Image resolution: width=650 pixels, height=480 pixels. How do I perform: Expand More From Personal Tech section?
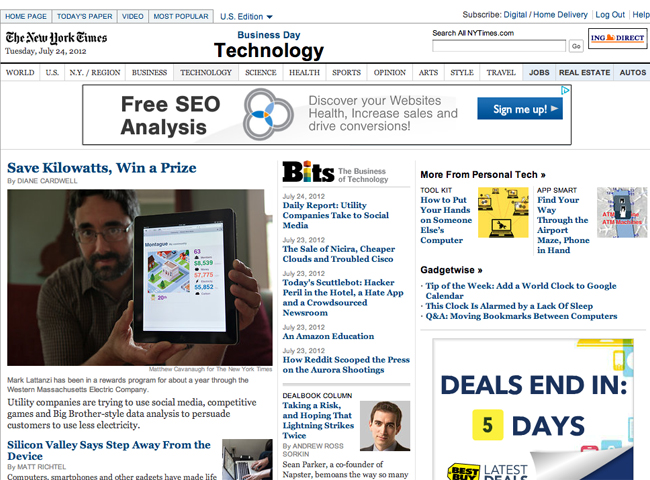pyautogui.click(x=483, y=175)
